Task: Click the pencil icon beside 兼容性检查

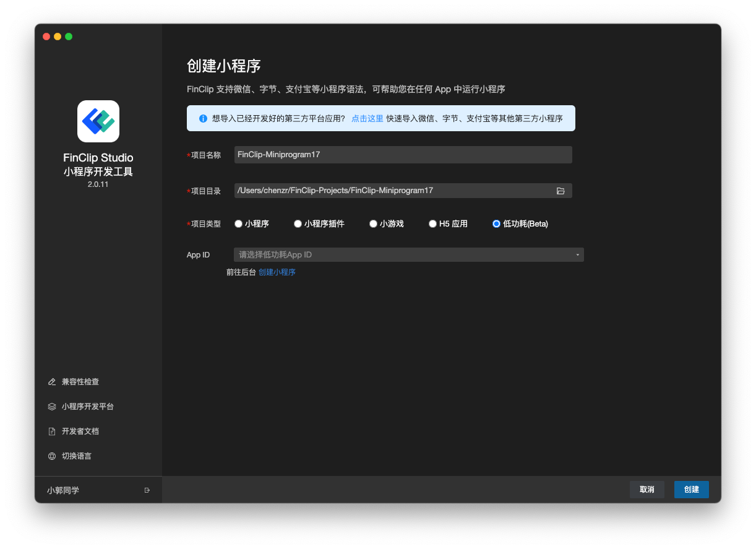Action: click(52, 382)
